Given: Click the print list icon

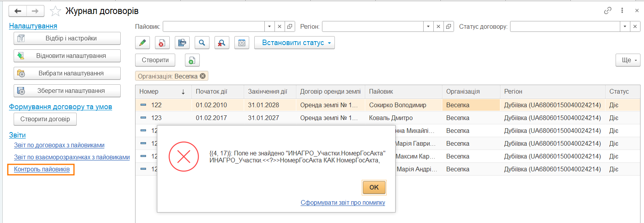Looking at the screenshot, I should coord(182,43).
